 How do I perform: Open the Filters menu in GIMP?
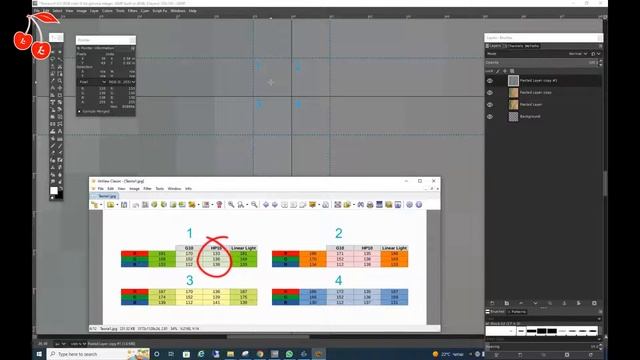[x=133, y=11]
